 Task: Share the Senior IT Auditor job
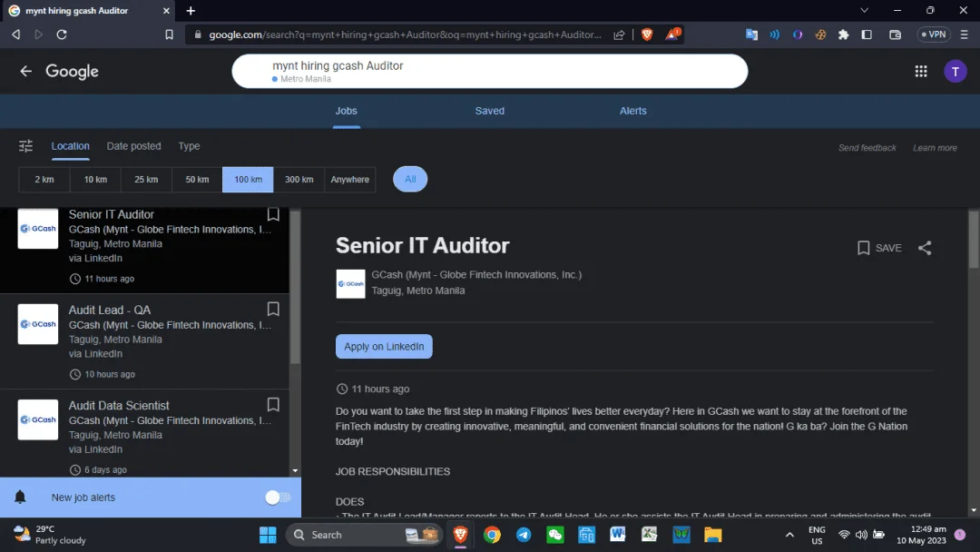coord(925,248)
